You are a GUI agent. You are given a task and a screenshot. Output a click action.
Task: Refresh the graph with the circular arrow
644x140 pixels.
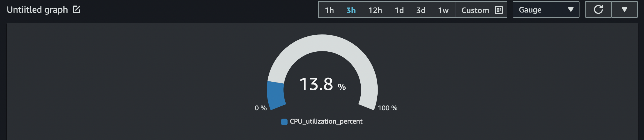tap(598, 10)
